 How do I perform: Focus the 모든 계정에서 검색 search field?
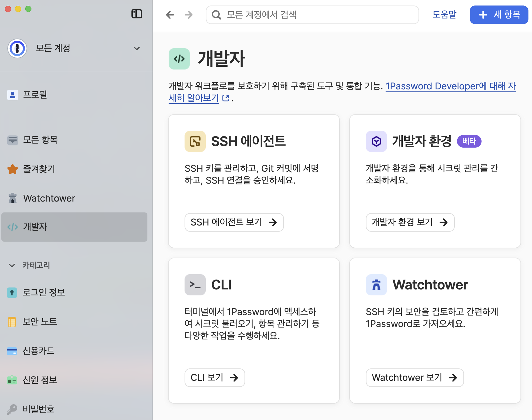(x=312, y=15)
